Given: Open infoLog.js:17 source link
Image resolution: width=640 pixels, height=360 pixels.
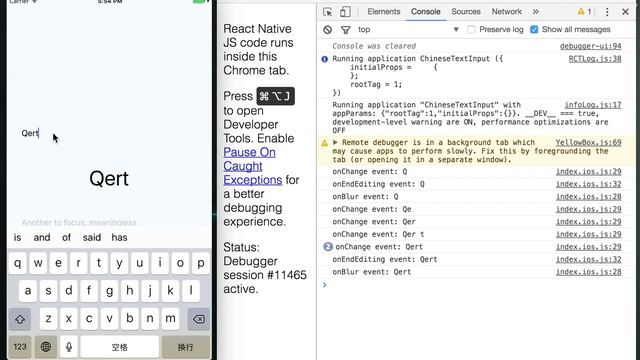Looking at the screenshot, I should coord(593,105).
